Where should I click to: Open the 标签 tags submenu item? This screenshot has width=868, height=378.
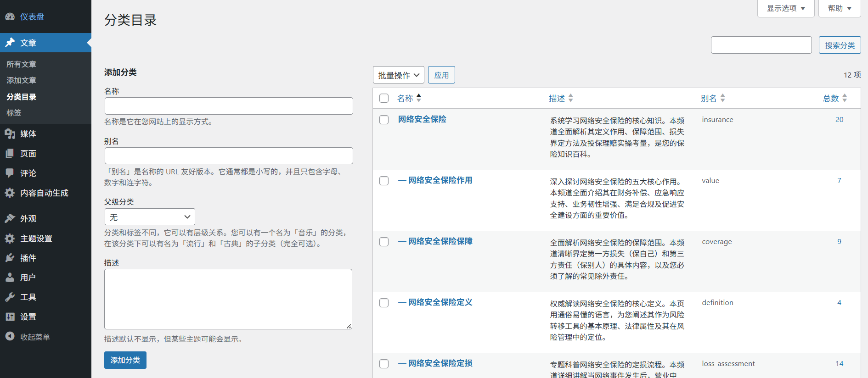click(14, 113)
